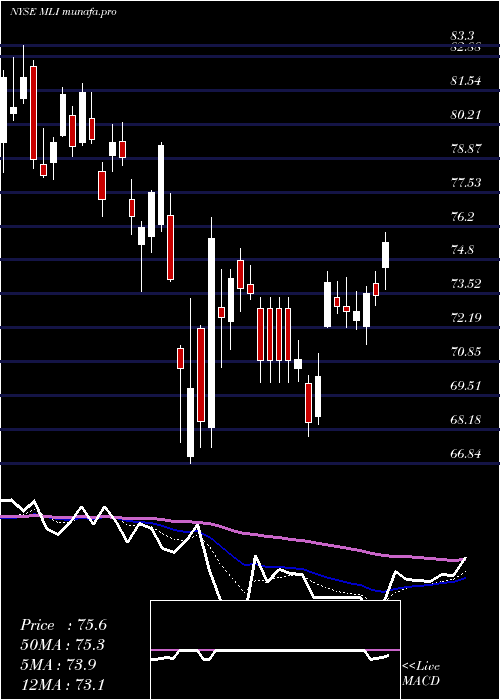
Task: Click the '<<Live MACD' label
Action: coord(421,674)
